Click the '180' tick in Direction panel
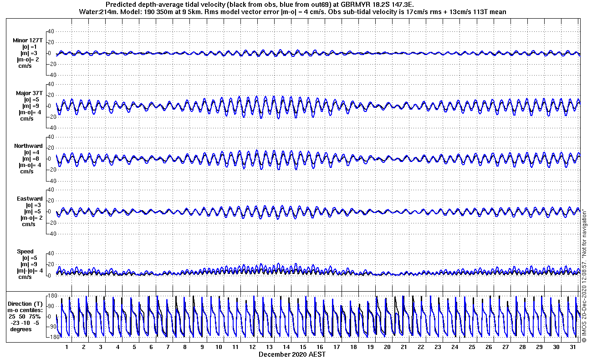 (x=52, y=296)
